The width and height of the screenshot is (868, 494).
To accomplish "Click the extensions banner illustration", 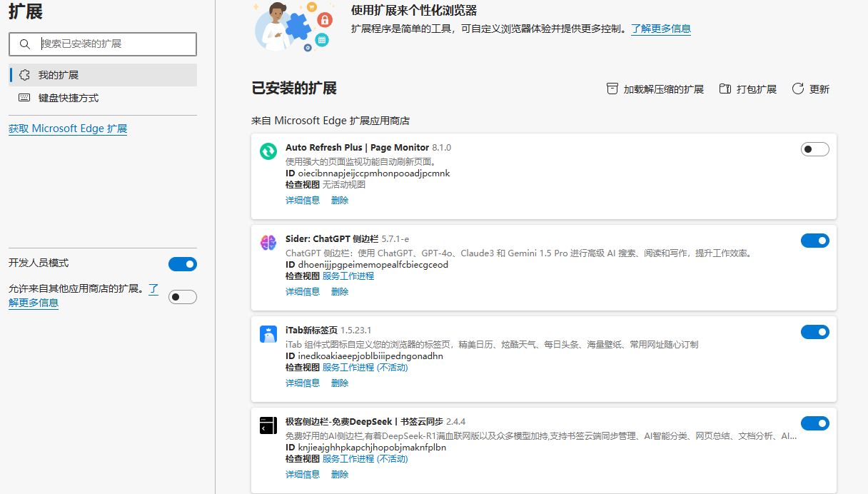I will (293, 26).
